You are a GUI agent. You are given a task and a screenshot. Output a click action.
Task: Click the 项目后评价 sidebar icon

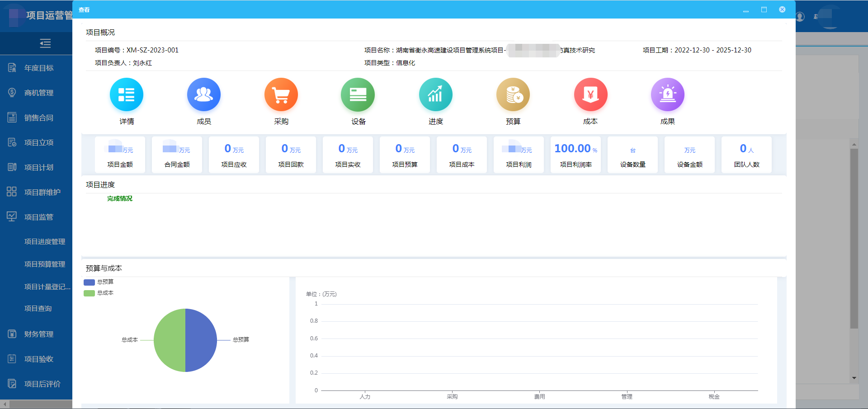pyautogui.click(x=12, y=384)
